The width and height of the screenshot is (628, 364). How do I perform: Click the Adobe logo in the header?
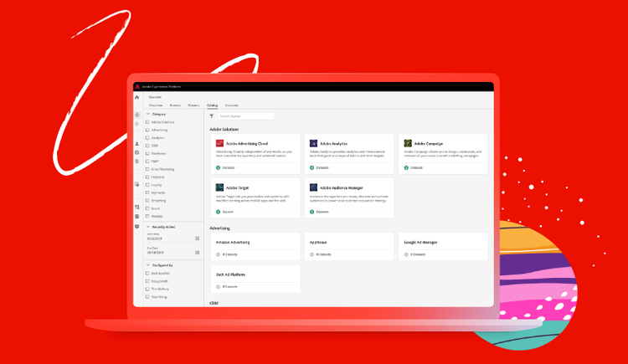tap(136, 86)
